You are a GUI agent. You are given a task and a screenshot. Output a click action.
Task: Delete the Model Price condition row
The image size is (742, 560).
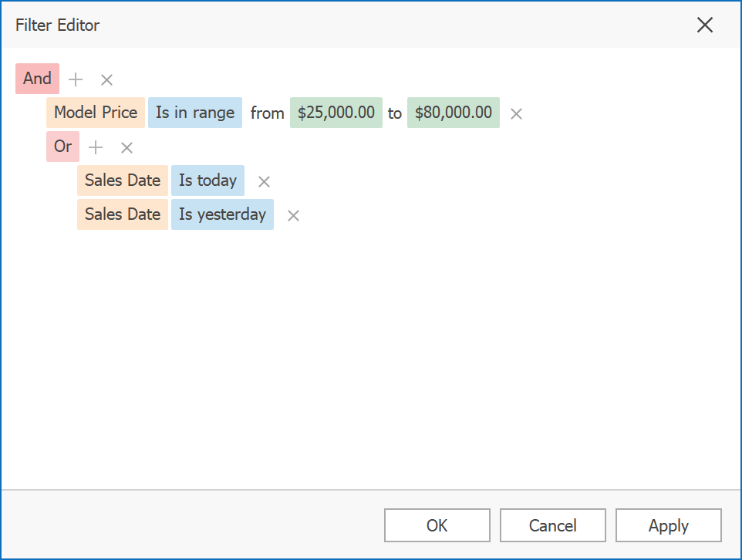coord(517,114)
